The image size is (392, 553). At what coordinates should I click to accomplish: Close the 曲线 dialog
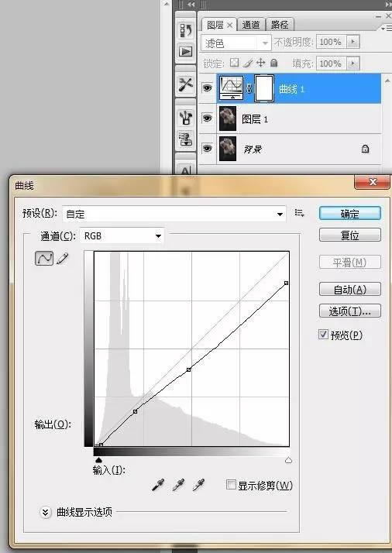[x=373, y=182]
